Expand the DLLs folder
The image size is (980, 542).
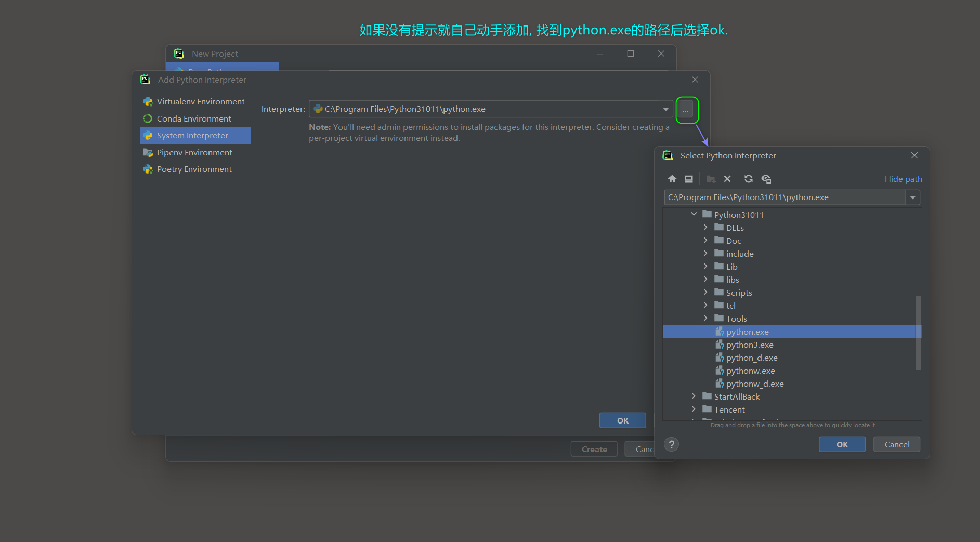tap(705, 227)
